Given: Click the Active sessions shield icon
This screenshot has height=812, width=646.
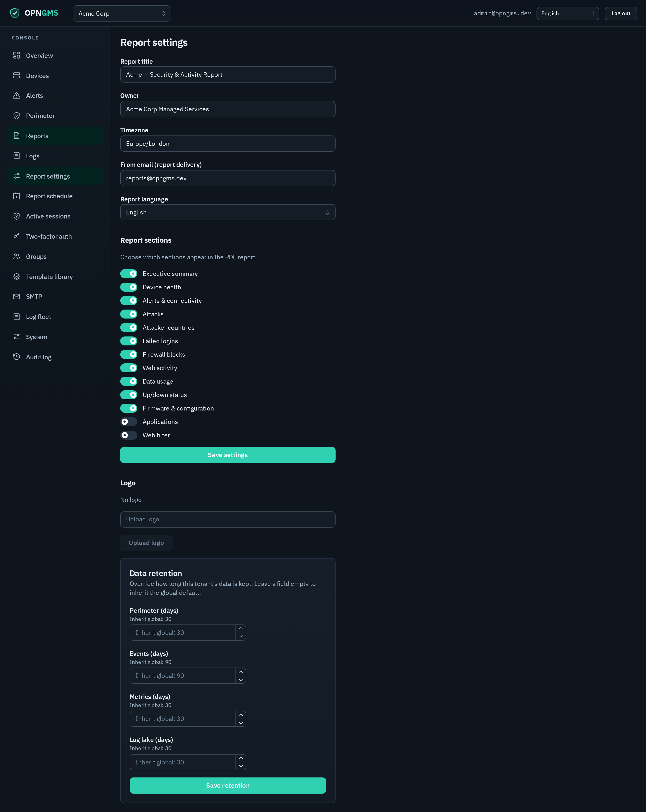Looking at the screenshot, I should [17, 216].
